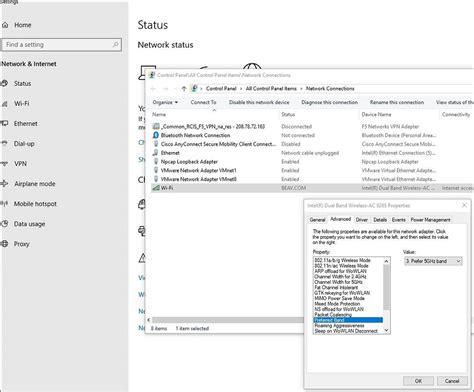Select Npcap Loopback Adapter icon
The image size is (474, 392).
tap(156, 161)
